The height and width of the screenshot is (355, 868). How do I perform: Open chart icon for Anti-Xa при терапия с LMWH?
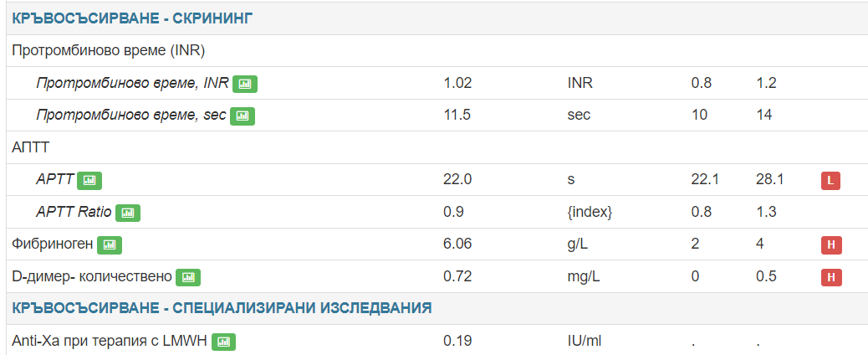point(224,342)
